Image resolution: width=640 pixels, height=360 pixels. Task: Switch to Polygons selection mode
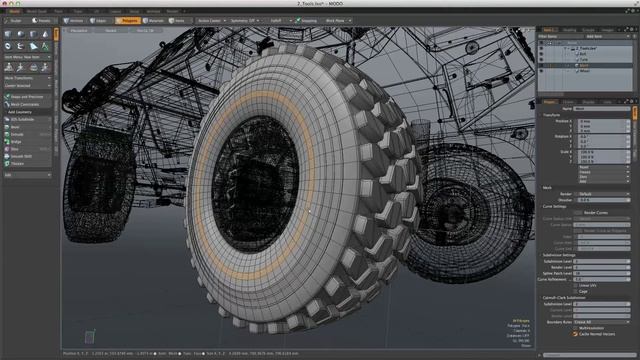[128, 20]
